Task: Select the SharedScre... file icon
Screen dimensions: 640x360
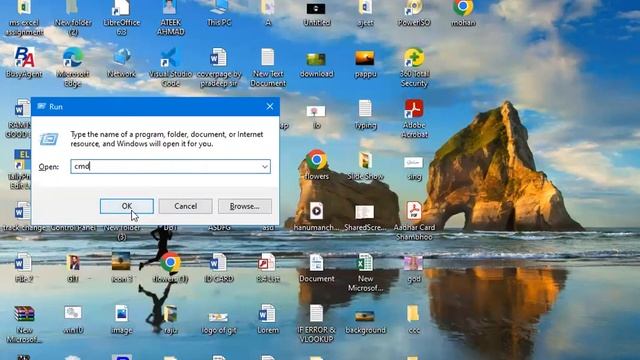Action: click(365, 217)
